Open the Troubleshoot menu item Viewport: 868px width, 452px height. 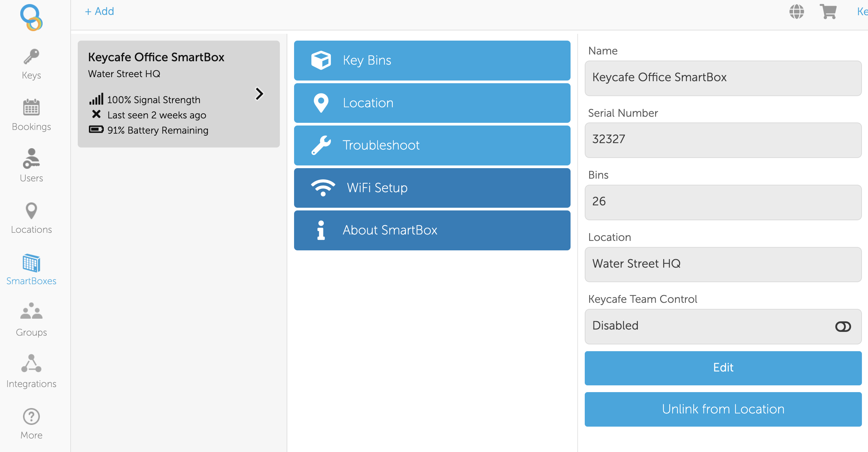[432, 145]
